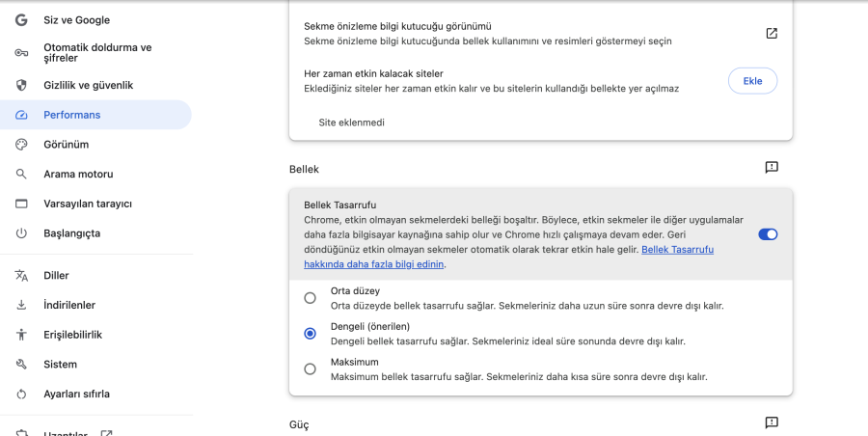Go to Varsayılan tarayıcı settings
Viewport: 868px width, 436px height.
pyautogui.click(x=87, y=204)
